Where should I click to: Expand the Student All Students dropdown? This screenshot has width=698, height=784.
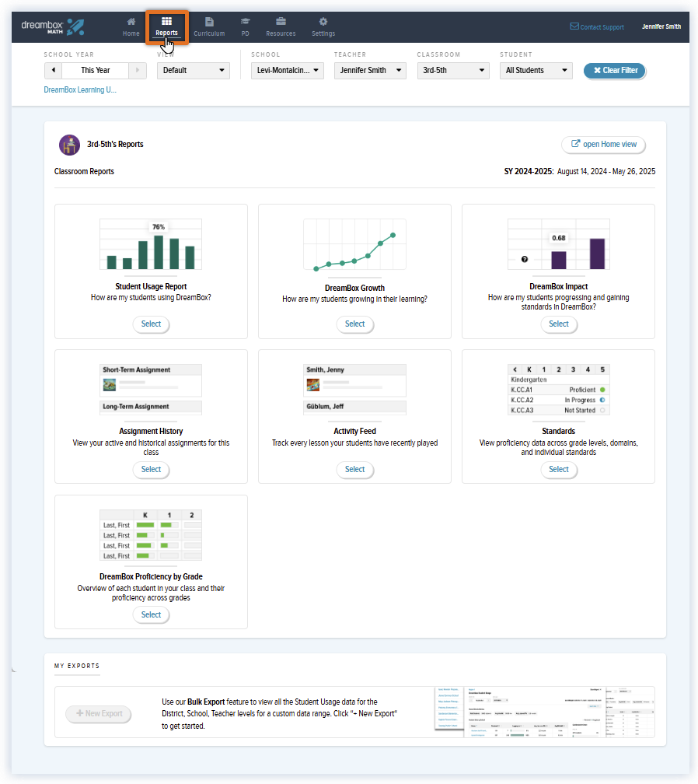coord(536,71)
